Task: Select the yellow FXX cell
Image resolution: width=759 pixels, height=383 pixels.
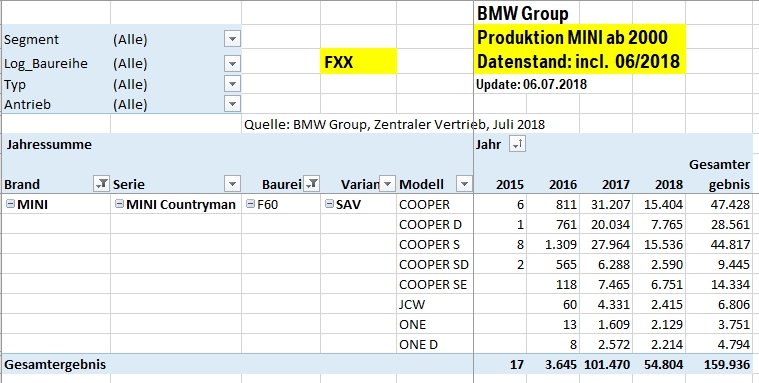Action: click(358, 61)
